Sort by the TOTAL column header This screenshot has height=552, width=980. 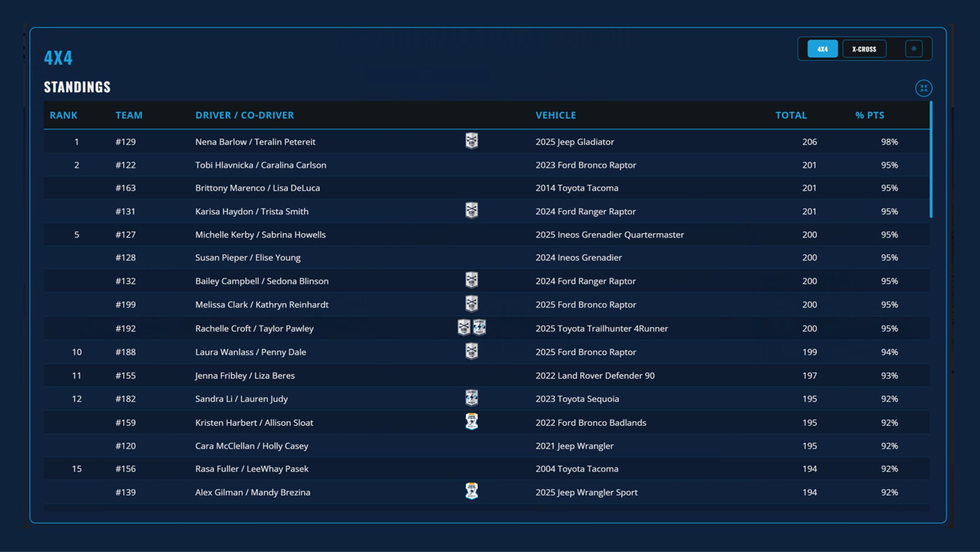click(x=791, y=115)
